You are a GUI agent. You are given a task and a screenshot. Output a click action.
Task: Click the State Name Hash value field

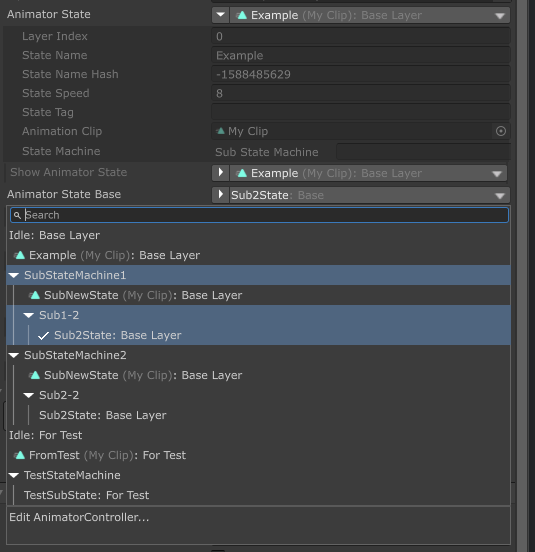pos(361,74)
